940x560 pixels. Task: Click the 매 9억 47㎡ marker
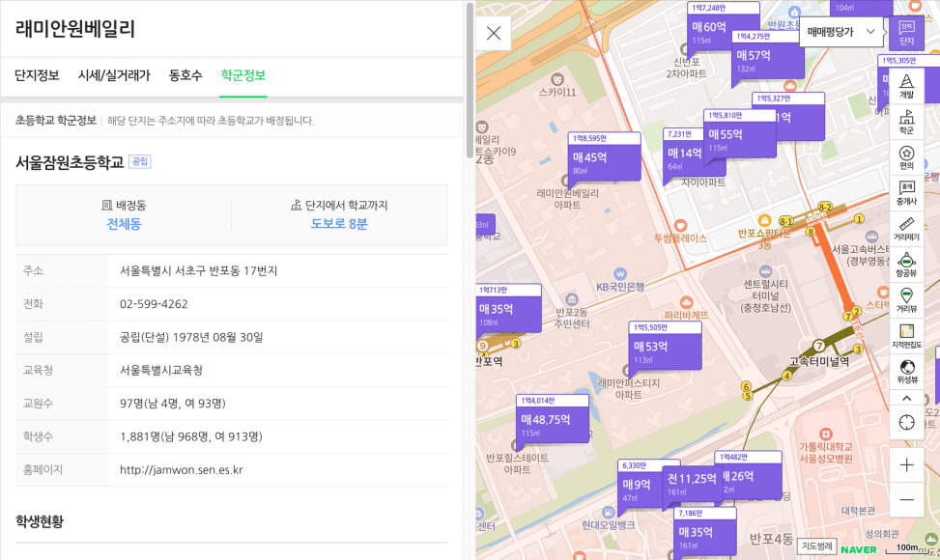[639, 484]
